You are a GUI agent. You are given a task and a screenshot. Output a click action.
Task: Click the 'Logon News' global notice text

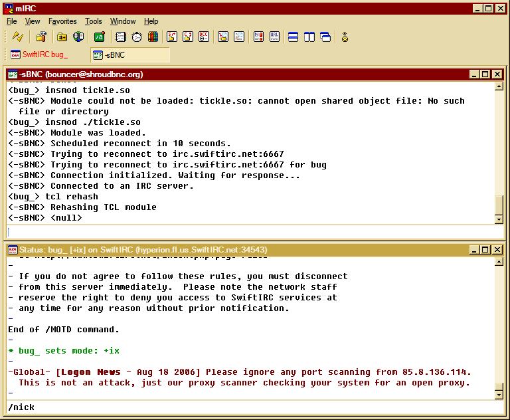click(91, 371)
